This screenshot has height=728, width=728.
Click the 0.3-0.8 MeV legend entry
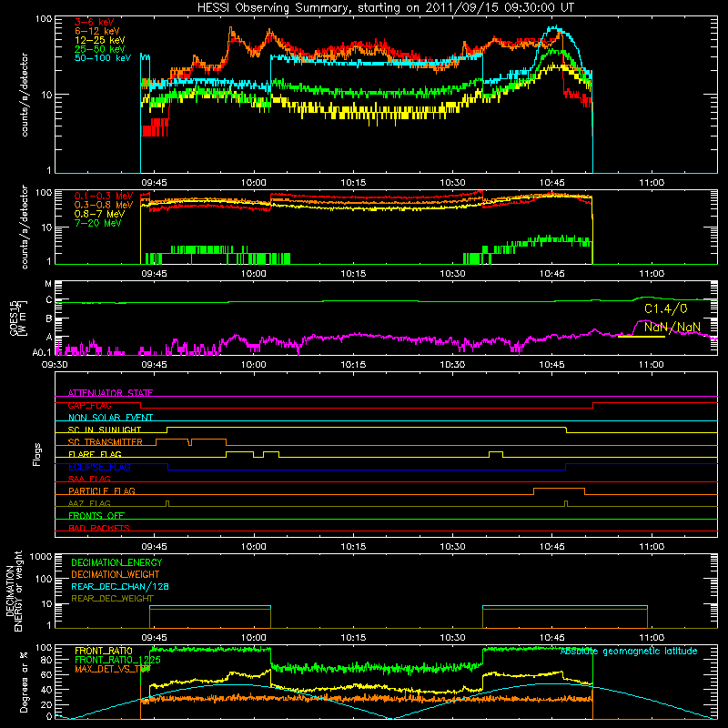(104, 205)
